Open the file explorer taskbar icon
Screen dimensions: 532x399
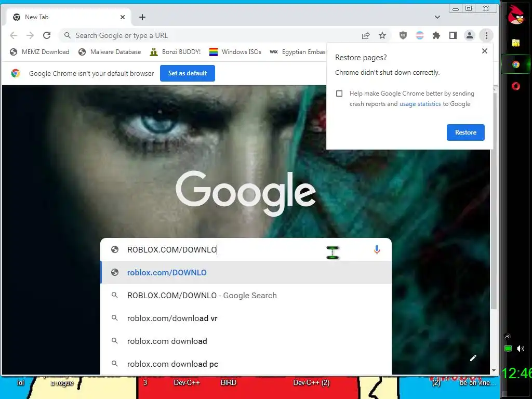pyautogui.click(x=516, y=43)
